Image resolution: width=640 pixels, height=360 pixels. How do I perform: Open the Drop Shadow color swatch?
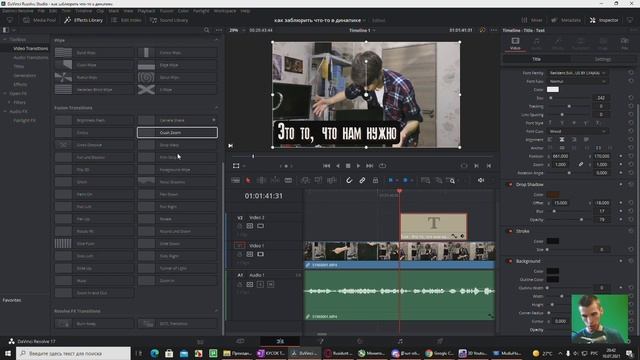point(553,195)
